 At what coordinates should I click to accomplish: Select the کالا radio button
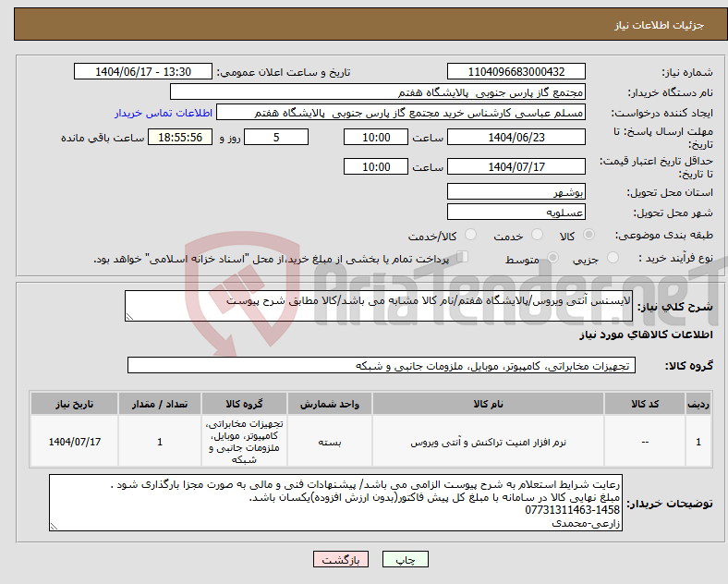point(588,235)
